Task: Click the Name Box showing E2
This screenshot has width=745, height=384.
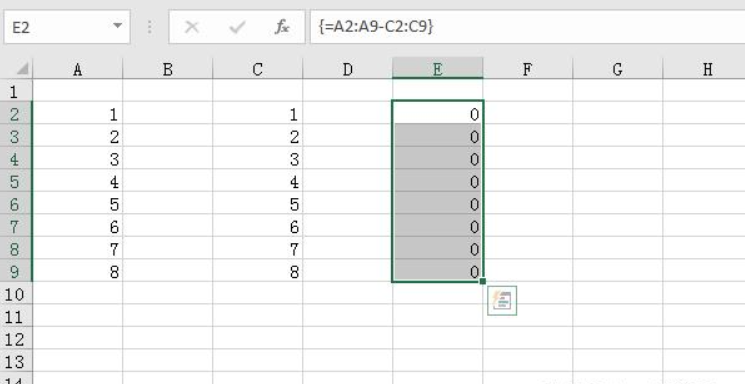Action: [67, 27]
